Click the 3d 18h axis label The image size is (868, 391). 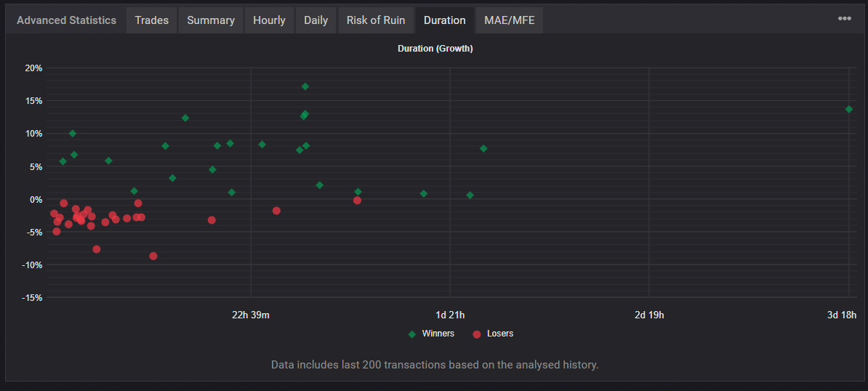tap(842, 315)
